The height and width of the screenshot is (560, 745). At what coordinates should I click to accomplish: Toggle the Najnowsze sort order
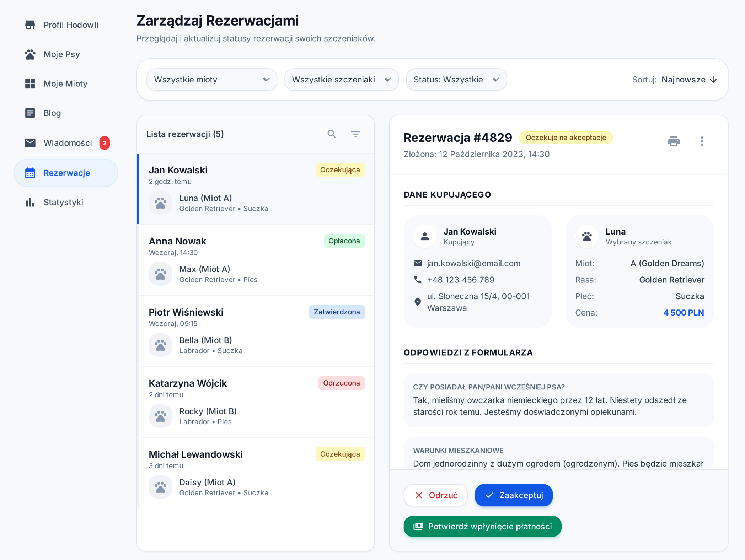pos(689,80)
